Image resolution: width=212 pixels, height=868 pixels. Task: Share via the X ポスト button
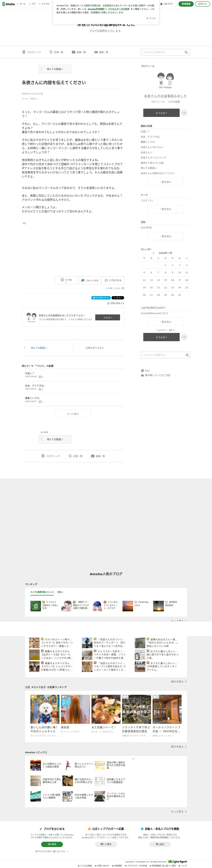pyautogui.click(x=118, y=298)
